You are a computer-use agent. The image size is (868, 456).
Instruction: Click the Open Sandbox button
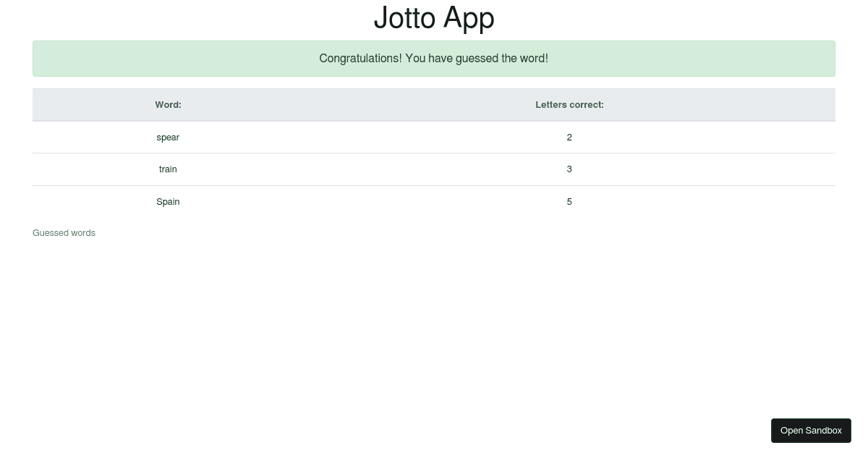[x=811, y=431]
